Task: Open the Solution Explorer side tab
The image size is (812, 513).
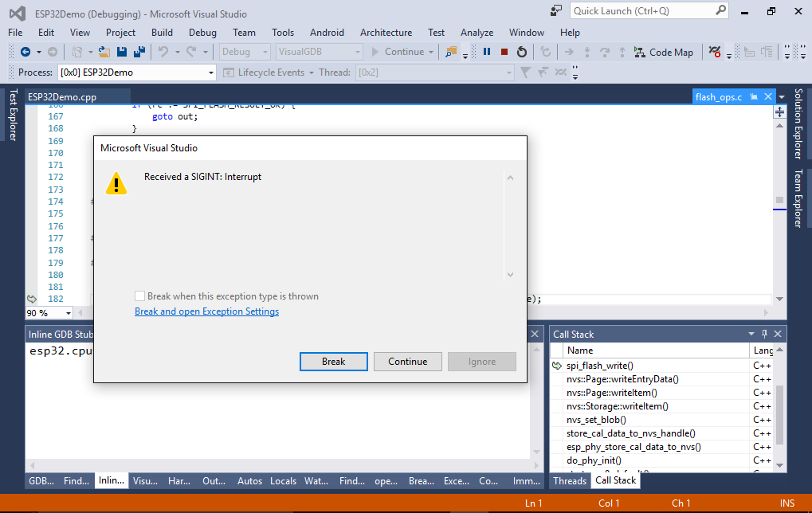Action: point(798,123)
